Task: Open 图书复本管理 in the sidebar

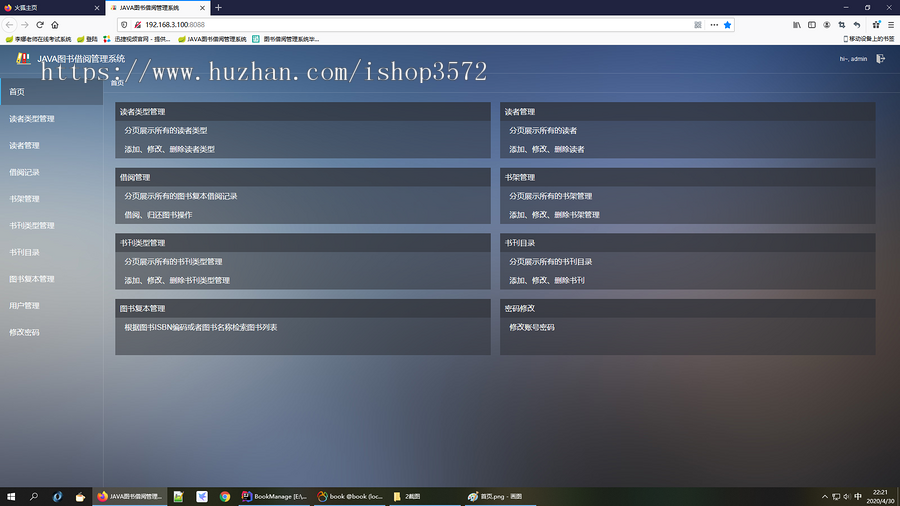Action: point(52,279)
